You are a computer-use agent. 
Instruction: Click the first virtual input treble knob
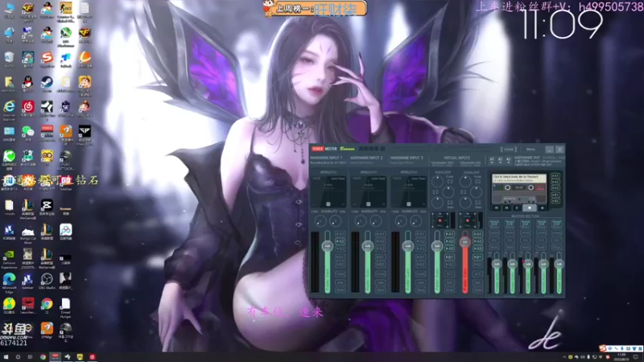(x=437, y=182)
